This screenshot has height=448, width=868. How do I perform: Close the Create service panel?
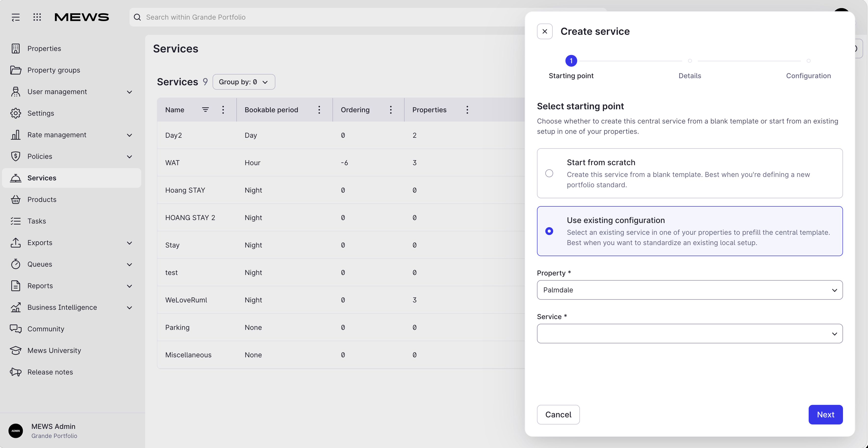click(545, 31)
